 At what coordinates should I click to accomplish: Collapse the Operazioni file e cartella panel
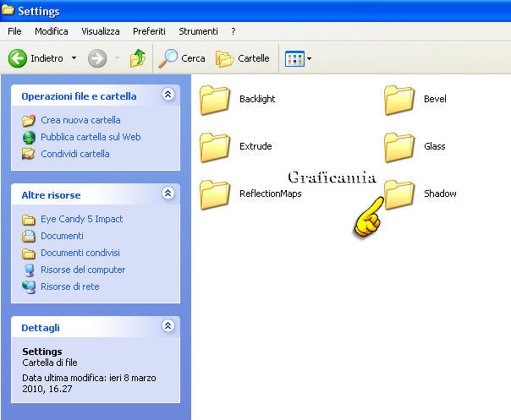click(168, 95)
